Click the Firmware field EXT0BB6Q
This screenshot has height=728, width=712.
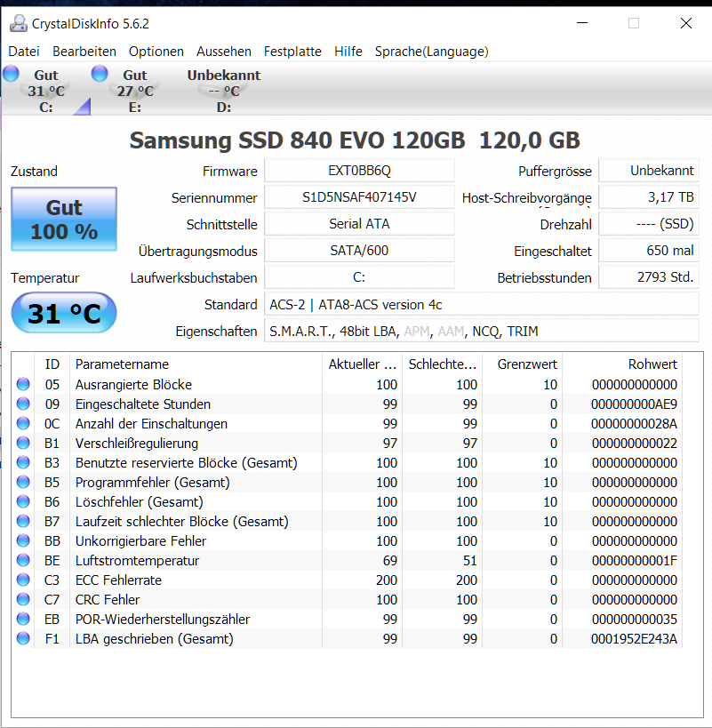(359, 171)
